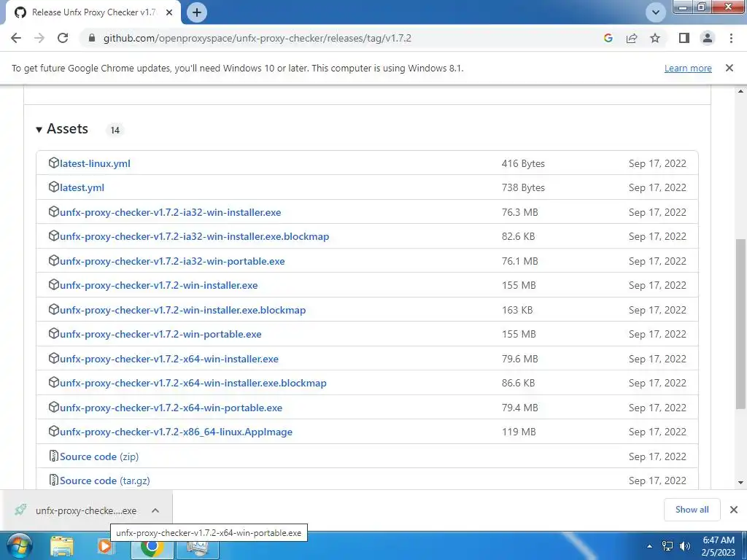Download unfx-proxy-checker-v1.7.2-win-installer.exe
Viewport: 747px width, 560px height.
(158, 286)
